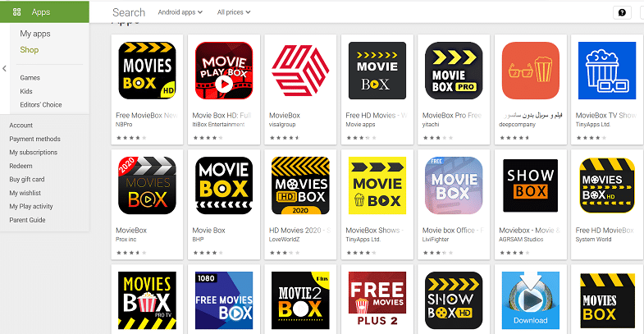The height and width of the screenshot is (334, 644).
Task: Open the Kids category
Action: [26, 91]
